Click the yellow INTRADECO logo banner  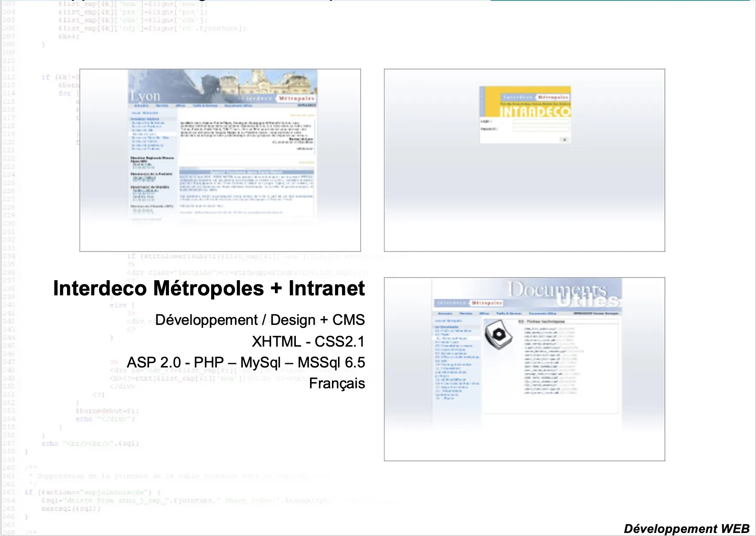point(525,103)
